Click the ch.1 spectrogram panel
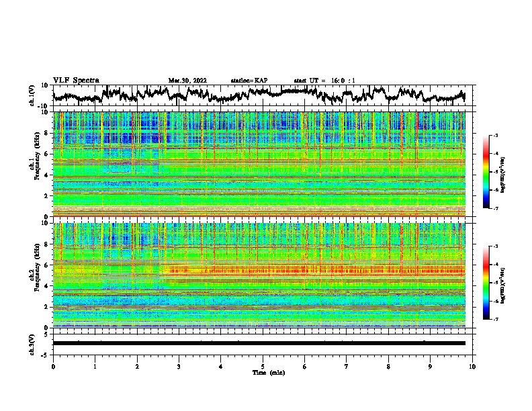Image resolution: width=532 pixels, height=411 pixels. click(259, 164)
